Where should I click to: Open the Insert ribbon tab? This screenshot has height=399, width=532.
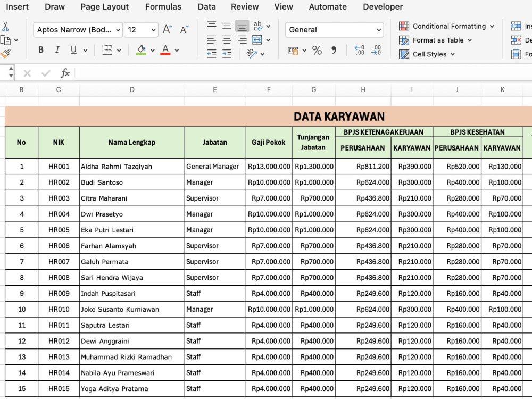click(x=17, y=7)
